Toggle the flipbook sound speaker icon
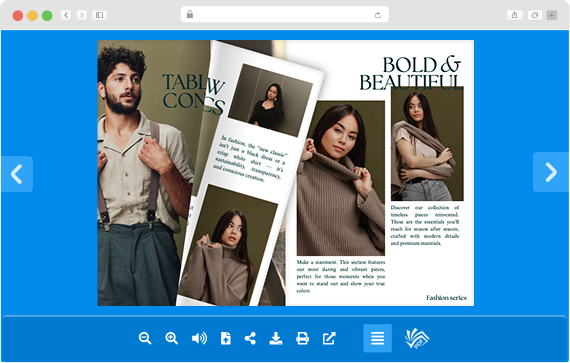 pos(199,338)
